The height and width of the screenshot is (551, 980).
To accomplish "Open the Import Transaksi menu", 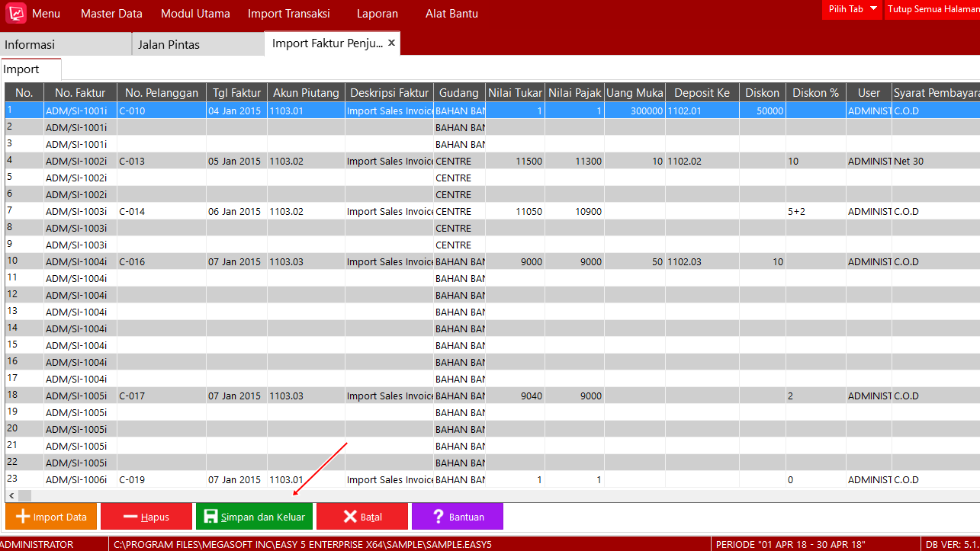I will 288,14.
